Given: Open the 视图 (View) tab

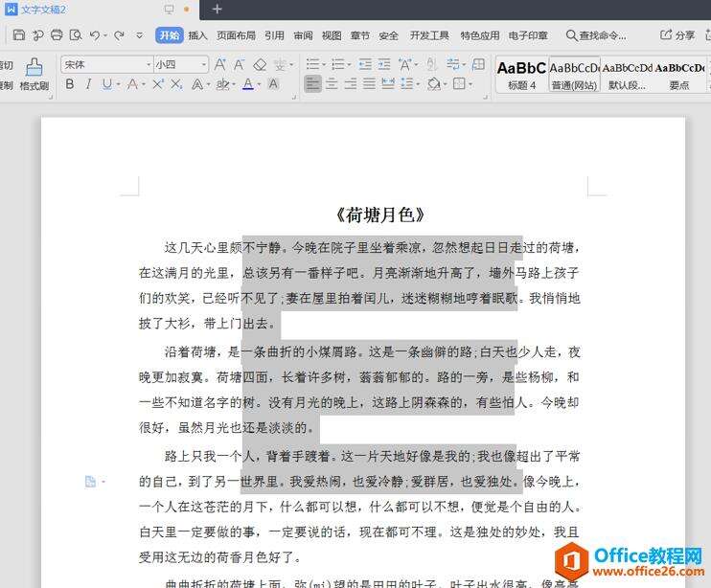Looking at the screenshot, I should [x=332, y=35].
